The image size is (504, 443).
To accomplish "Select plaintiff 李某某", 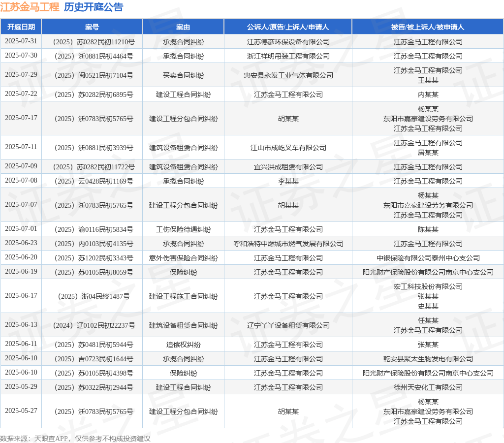I will click(x=288, y=181).
